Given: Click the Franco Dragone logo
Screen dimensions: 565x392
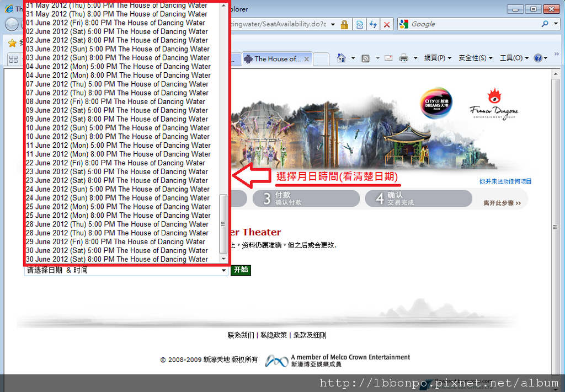Looking at the screenshot, I should 494,104.
